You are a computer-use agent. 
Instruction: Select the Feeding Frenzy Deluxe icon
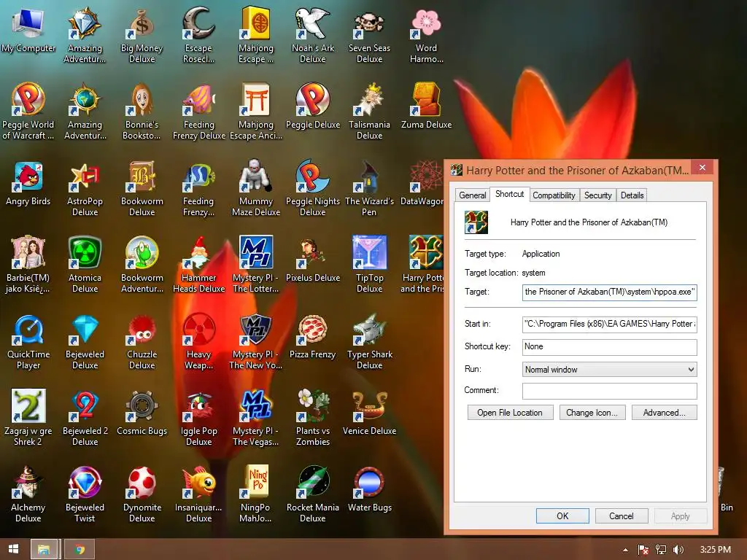coord(198,100)
